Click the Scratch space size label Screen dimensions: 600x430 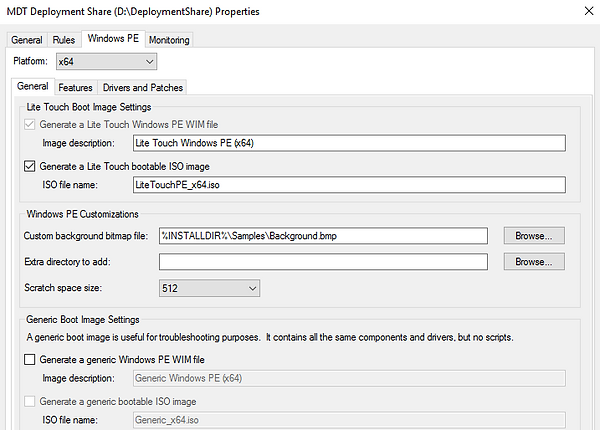click(63, 288)
